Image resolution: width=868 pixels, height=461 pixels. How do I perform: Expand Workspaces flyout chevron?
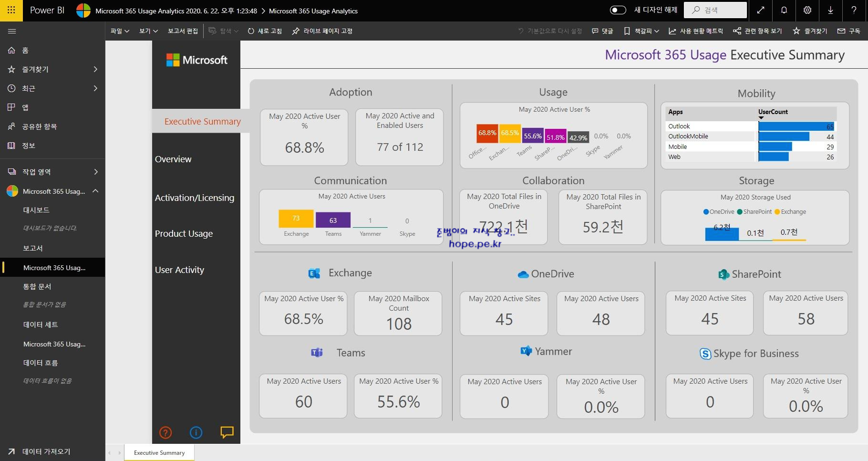[95, 172]
